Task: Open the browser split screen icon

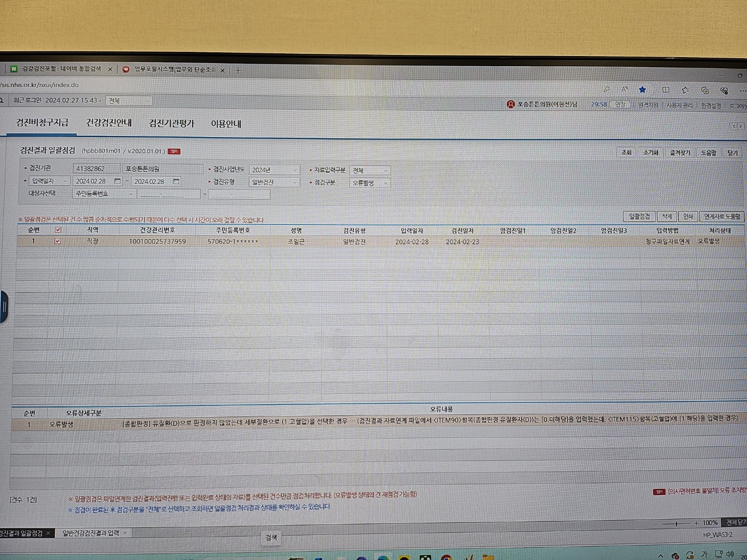Action: 665,90
